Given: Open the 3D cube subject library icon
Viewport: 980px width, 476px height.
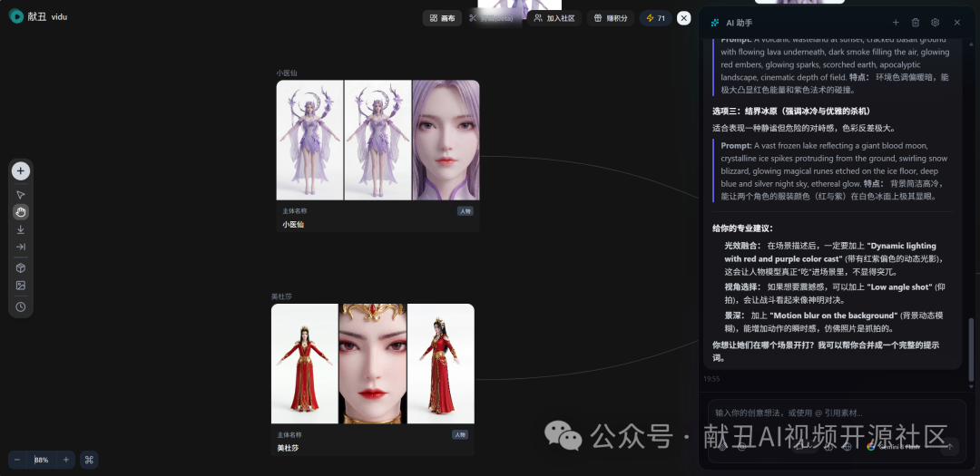Looking at the screenshot, I should click(21, 268).
